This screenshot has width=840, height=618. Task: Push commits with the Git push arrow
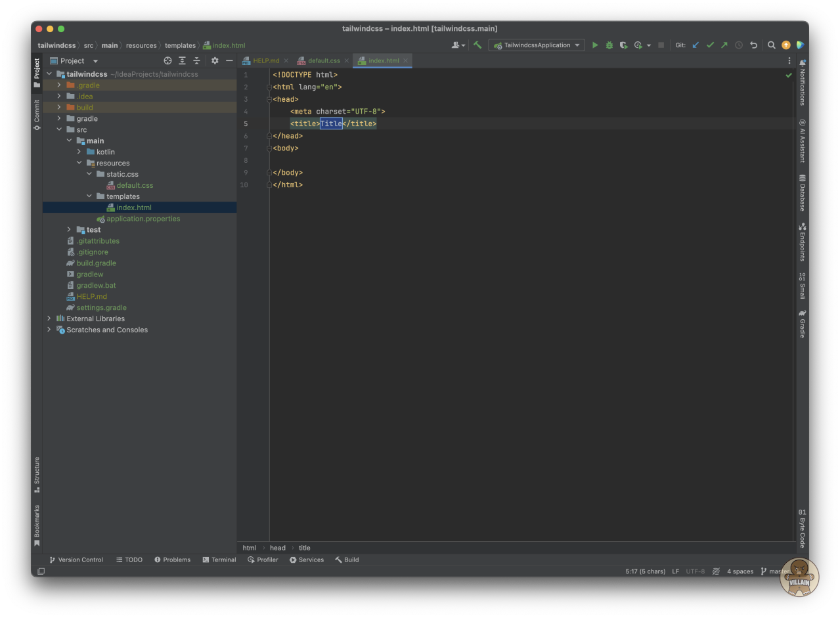[x=724, y=45]
